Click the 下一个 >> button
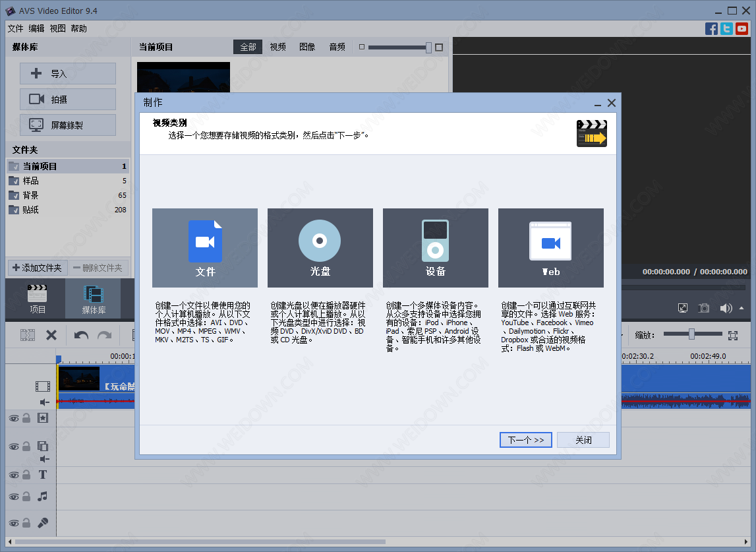 [x=525, y=440]
